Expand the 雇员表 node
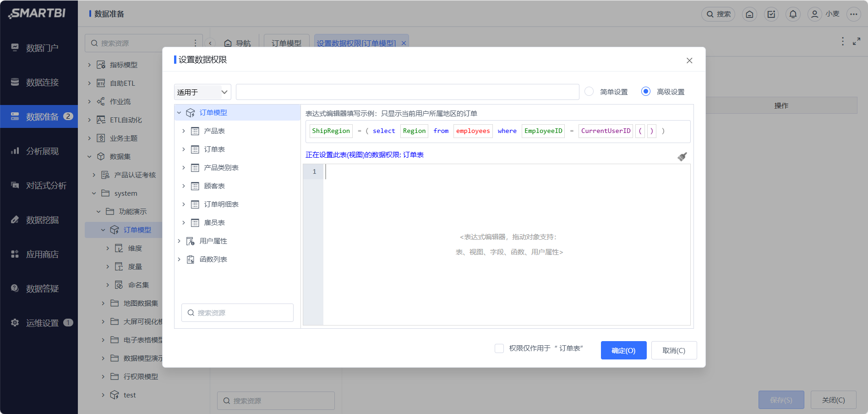 [x=184, y=223]
